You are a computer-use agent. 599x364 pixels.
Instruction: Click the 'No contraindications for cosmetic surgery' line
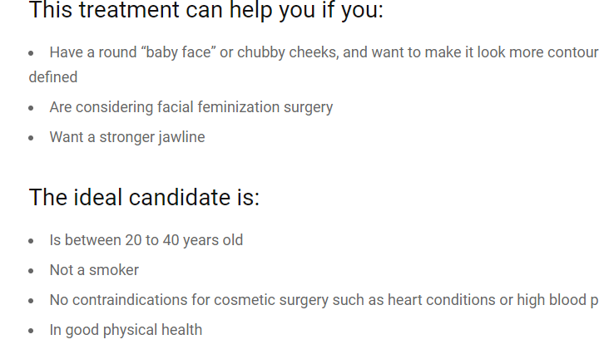[x=324, y=300]
